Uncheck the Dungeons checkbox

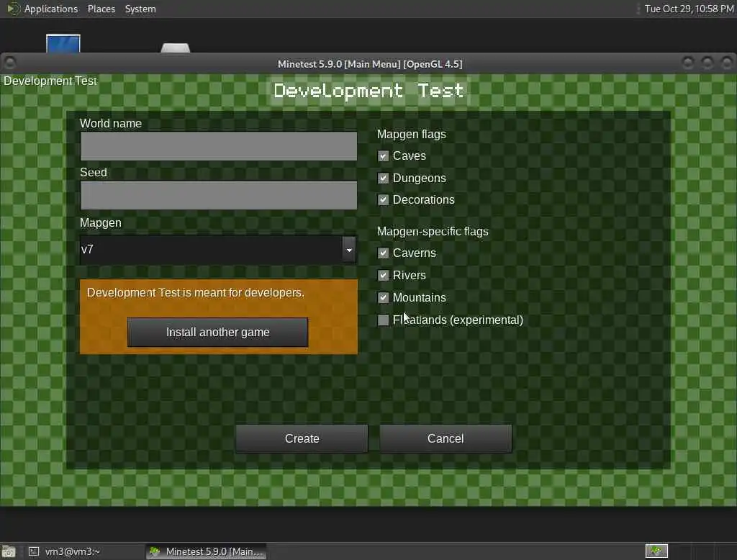pyautogui.click(x=383, y=179)
